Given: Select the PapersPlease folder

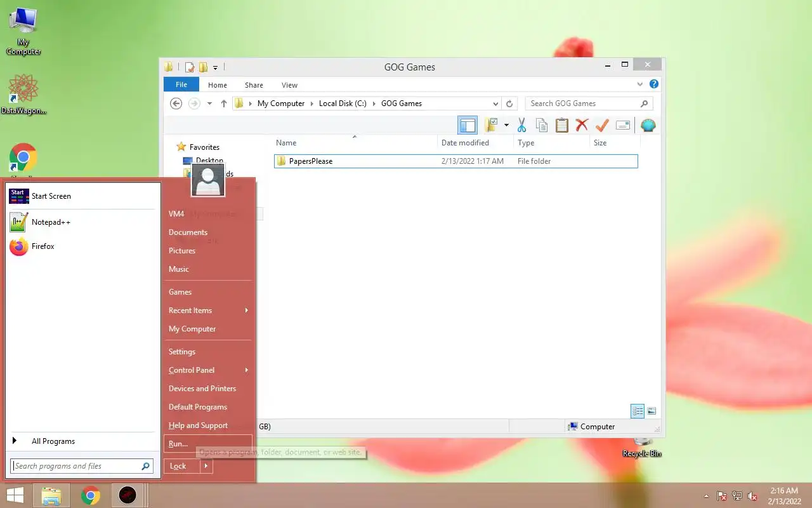Looking at the screenshot, I should 456,161.
